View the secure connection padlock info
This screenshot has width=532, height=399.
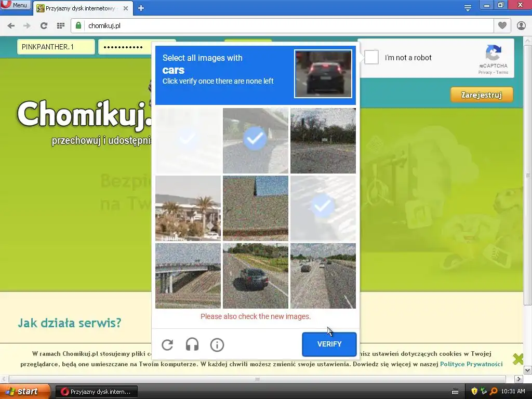(x=78, y=26)
